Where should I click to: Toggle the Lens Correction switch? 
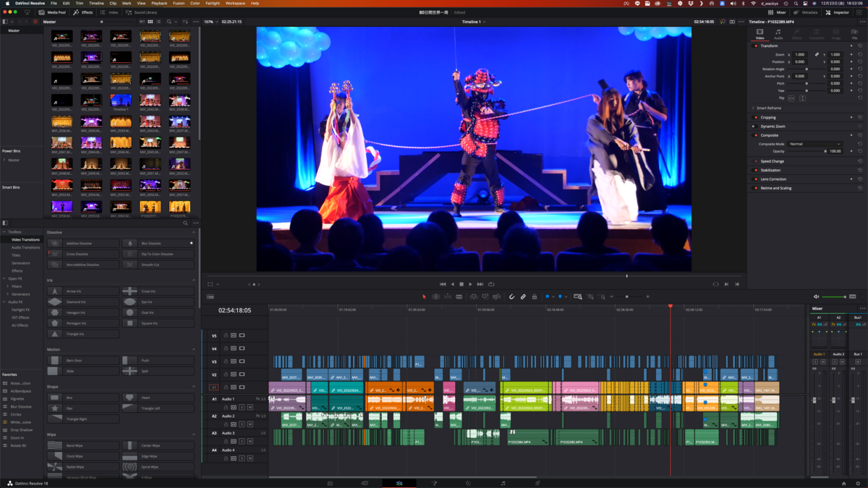point(756,179)
